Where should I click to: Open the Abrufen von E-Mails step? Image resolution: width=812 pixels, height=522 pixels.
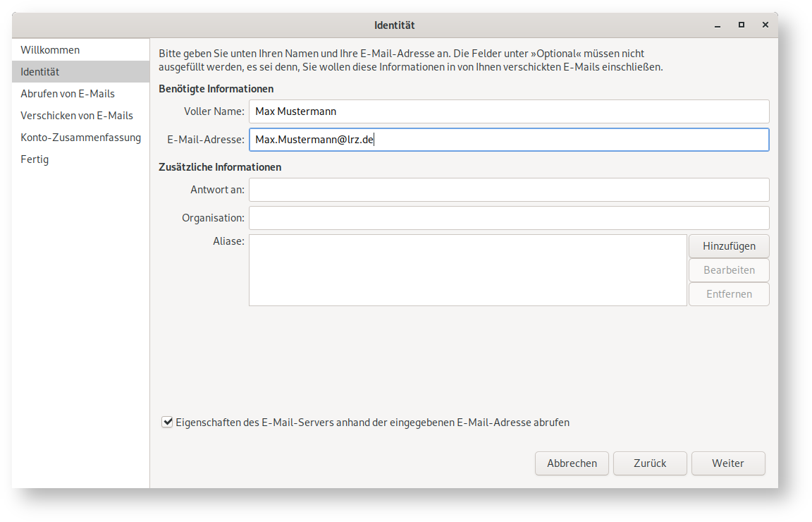tap(68, 94)
